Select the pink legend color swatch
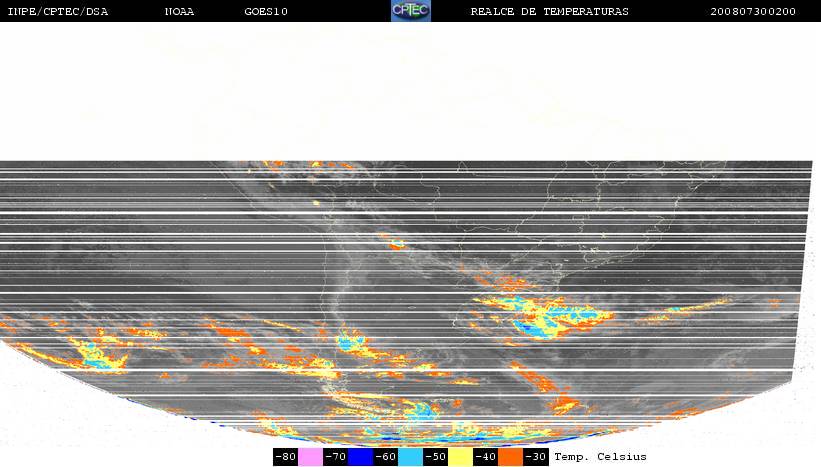The width and height of the screenshot is (821, 467). coord(310,457)
